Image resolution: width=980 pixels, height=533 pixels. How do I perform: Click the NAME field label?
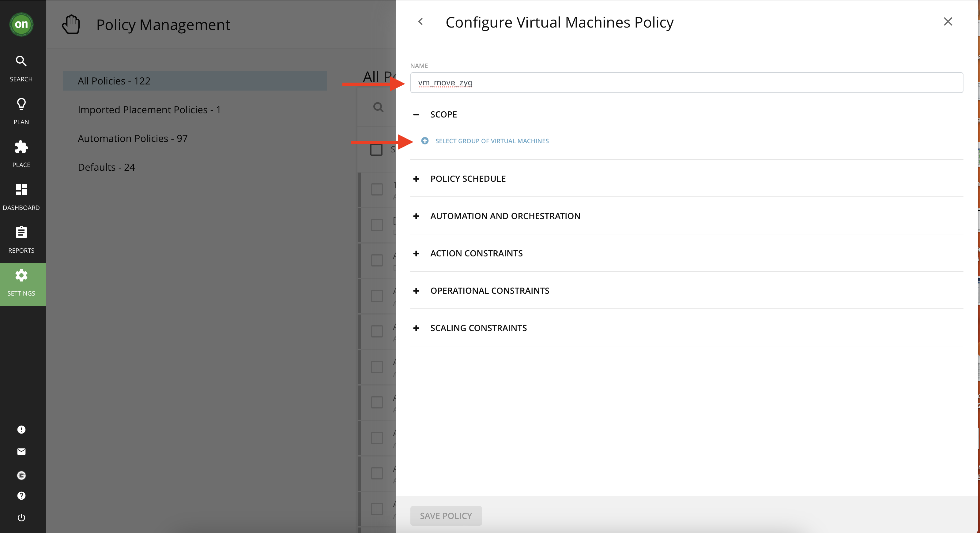[x=419, y=65]
